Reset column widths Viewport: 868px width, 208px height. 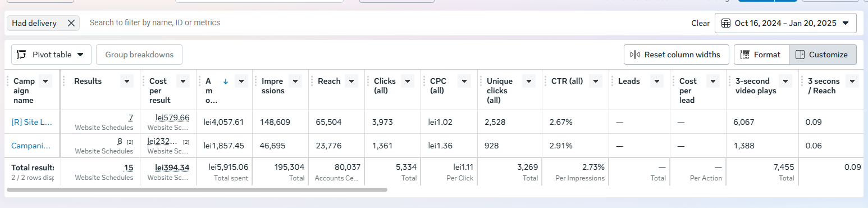[x=676, y=55]
